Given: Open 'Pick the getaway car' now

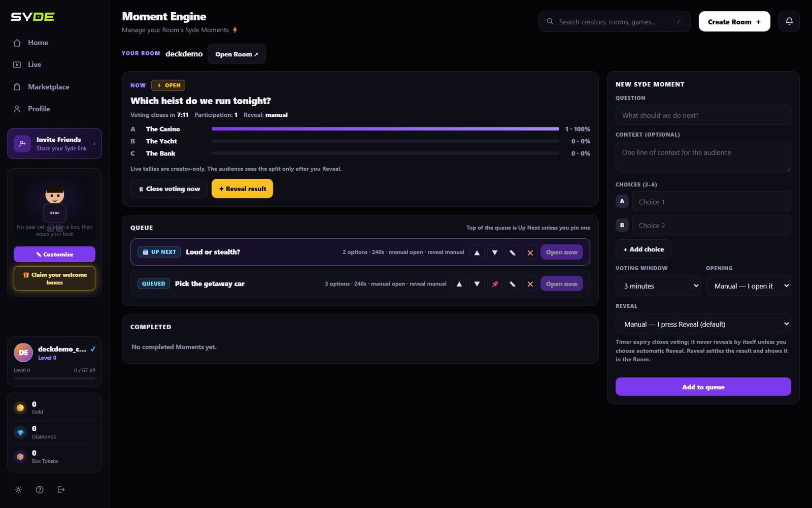Looking at the screenshot, I should coord(562,284).
